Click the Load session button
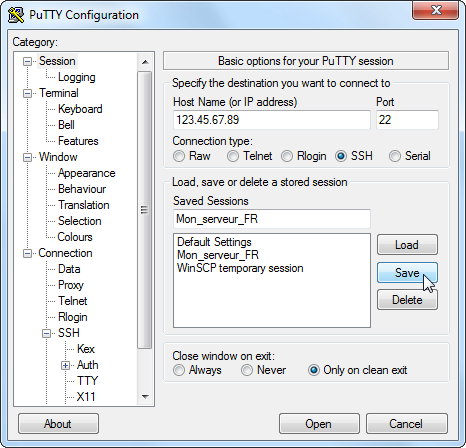 (407, 245)
